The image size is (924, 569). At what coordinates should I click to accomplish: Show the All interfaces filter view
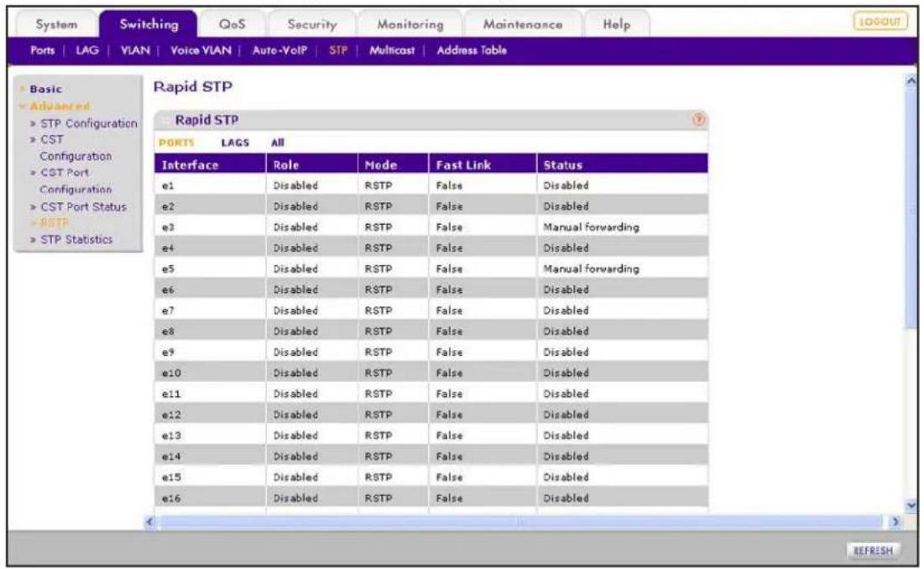tap(278, 143)
